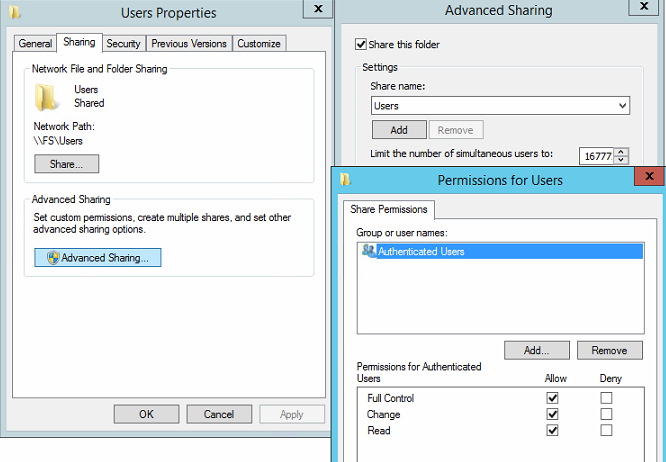The height and width of the screenshot is (462, 666).
Task: Click Add under Share name
Action: (399, 130)
